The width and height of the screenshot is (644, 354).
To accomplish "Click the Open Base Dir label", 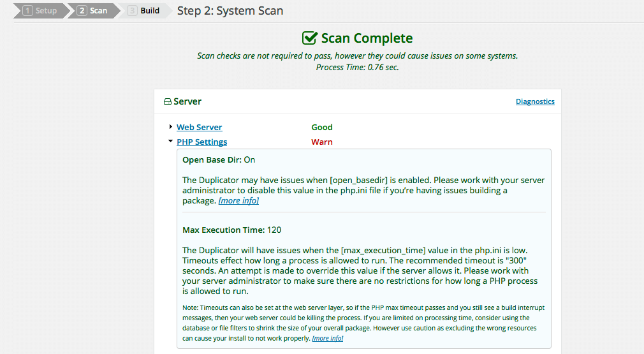I will (x=212, y=159).
